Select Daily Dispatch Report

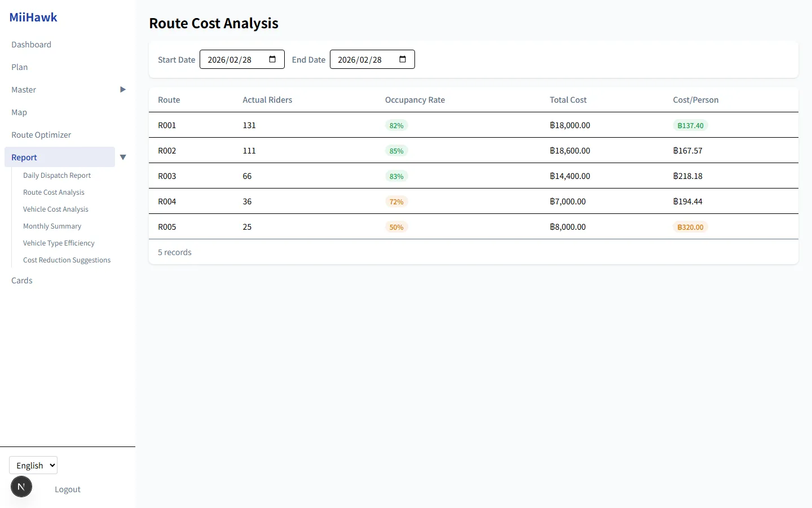tap(57, 176)
